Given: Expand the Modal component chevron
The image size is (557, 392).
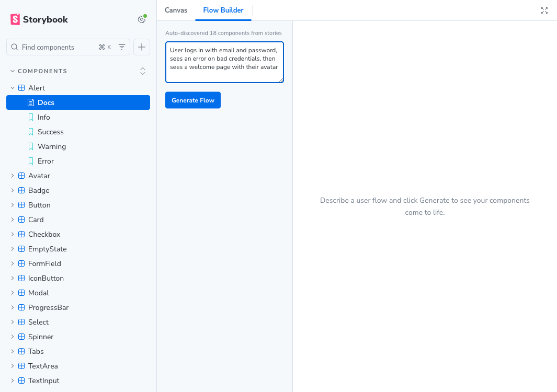Looking at the screenshot, I should [x=13, y=293].
